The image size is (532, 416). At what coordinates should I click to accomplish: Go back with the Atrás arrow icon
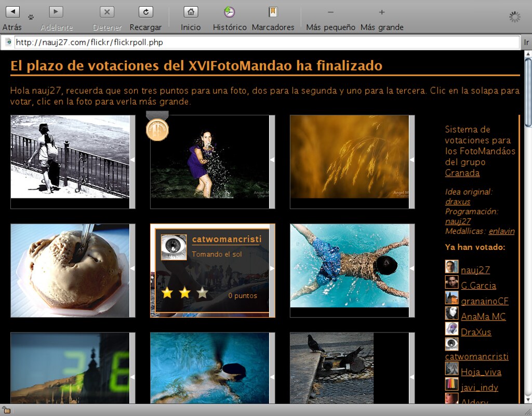[12, 11]
